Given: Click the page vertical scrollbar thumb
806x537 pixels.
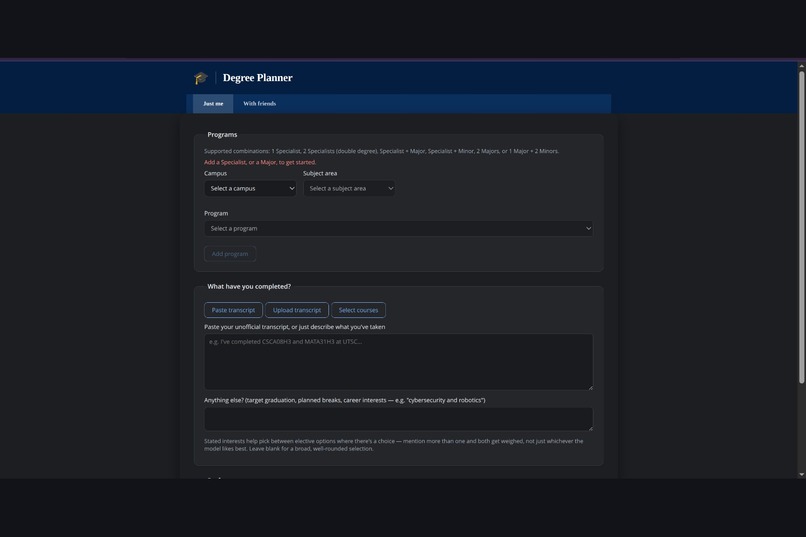Looking at the screenshot, I should tap(801, 227).
